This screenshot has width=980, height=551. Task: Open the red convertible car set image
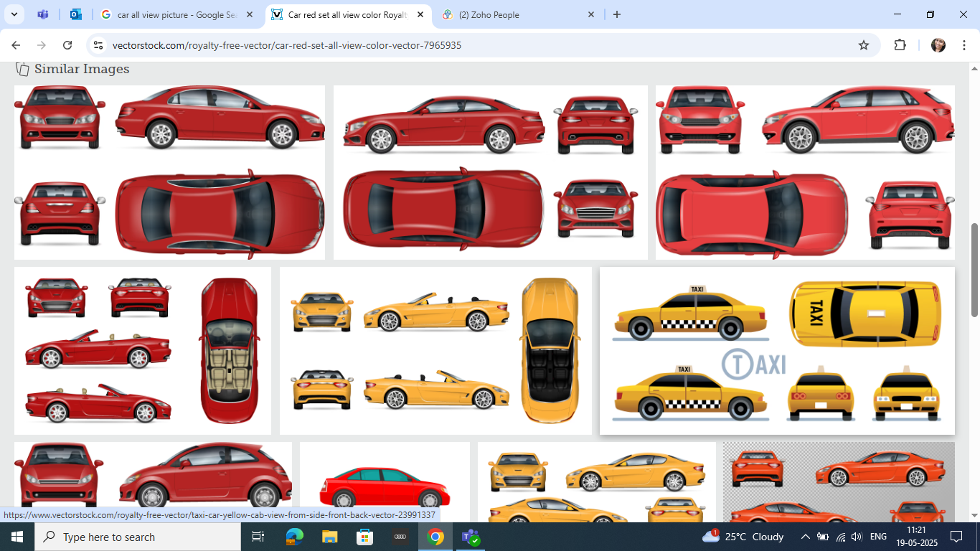(x=143, y=351)
